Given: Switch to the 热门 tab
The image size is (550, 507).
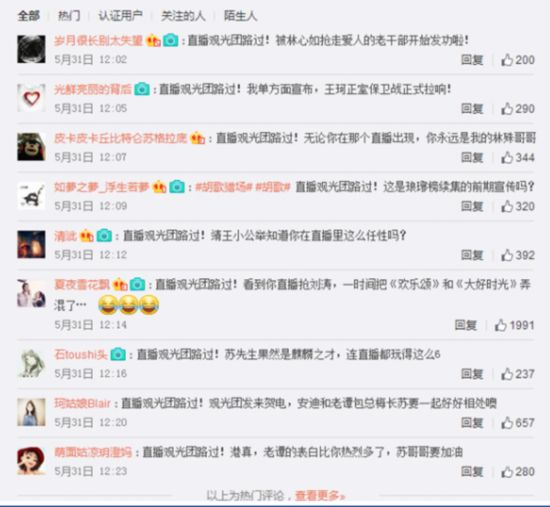Looking at the screenshot, I should [69, 15].
